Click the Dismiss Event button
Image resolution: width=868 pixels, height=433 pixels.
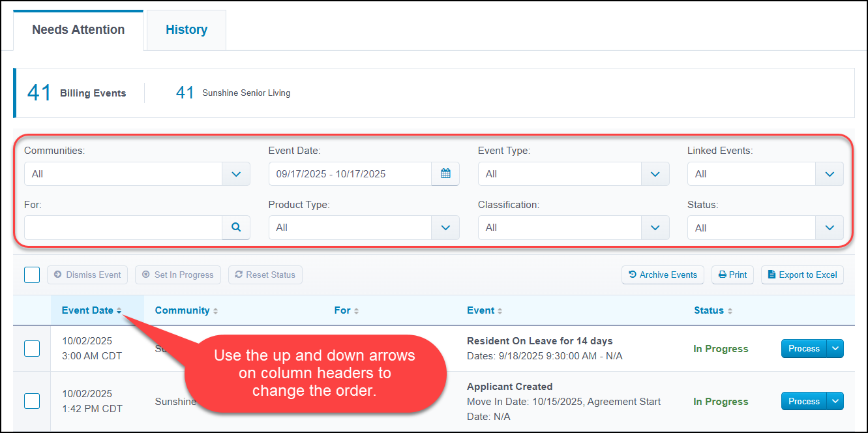pyautogui.click(x=87, y=275)
